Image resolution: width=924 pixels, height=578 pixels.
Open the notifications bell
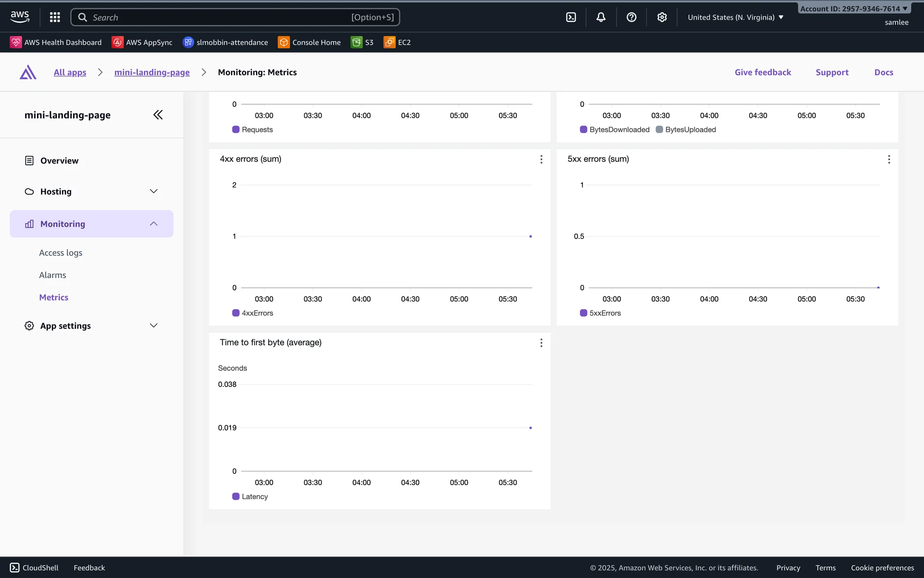point(601,17)
